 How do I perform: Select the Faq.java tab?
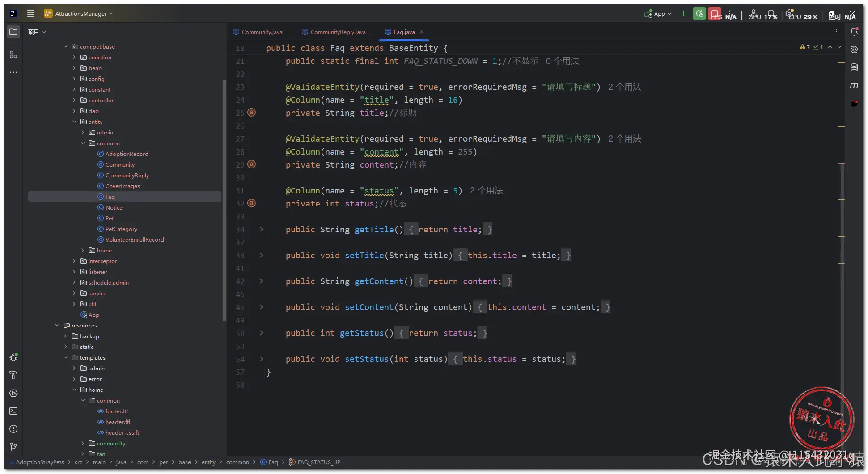[400, 32]
